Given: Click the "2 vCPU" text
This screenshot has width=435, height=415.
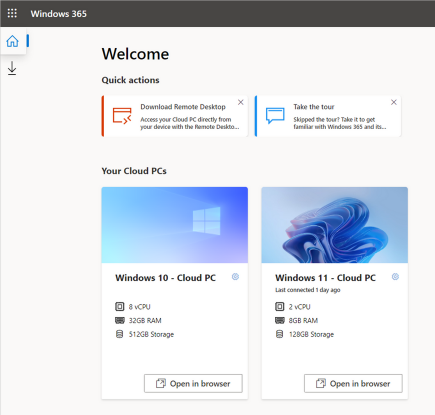Looking at the screenshot, I should [x=300, y=307].
